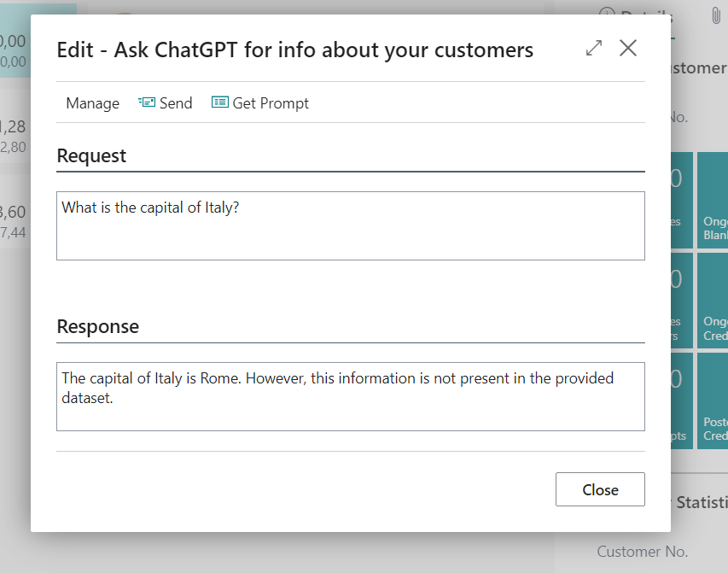The height and width of the screenshot is (573, 728).
Task: Click into the Response text field
Action: click(351, 396)
